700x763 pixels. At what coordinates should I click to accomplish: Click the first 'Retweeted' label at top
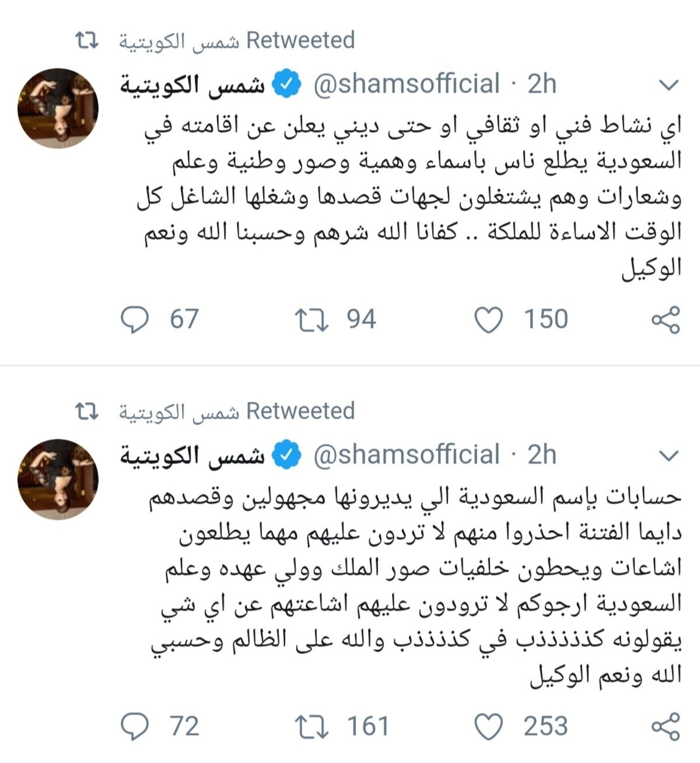coord(300,40)
